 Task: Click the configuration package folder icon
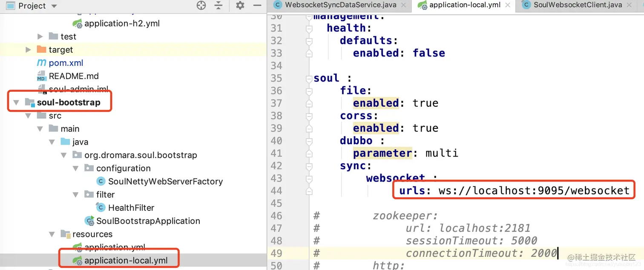click(89, 168)
